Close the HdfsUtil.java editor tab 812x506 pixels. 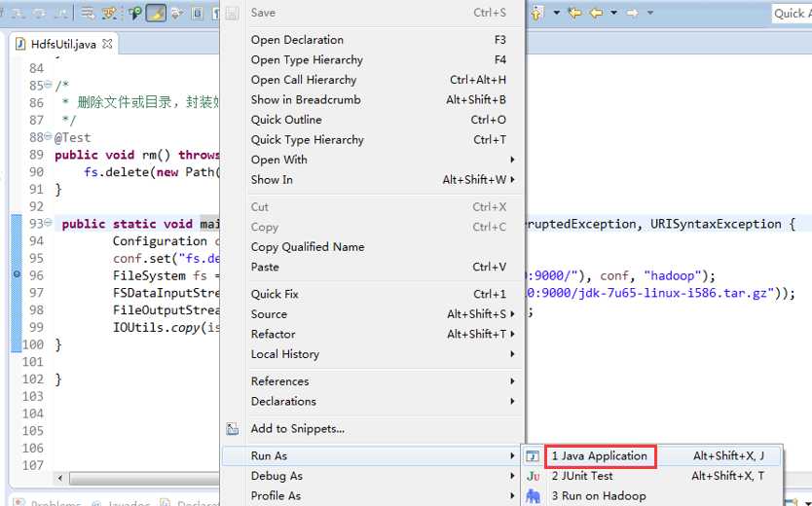coord(107,44)
